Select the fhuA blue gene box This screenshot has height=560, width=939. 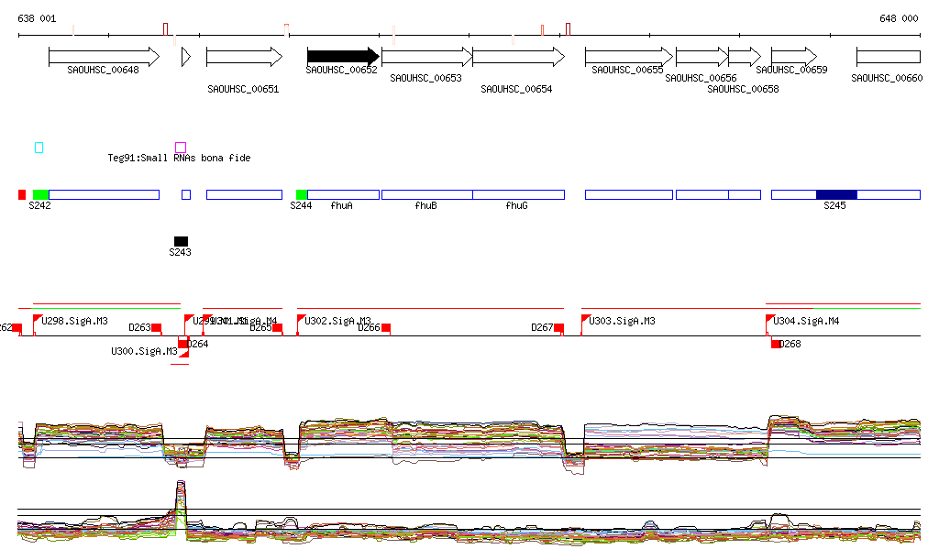tap(343, 194)
